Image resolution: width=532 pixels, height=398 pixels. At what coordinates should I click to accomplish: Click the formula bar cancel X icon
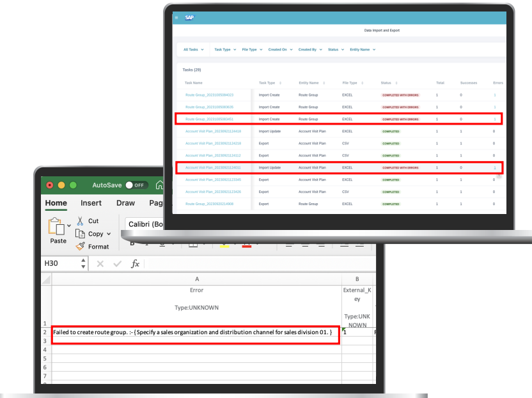[x=100, y=263]
